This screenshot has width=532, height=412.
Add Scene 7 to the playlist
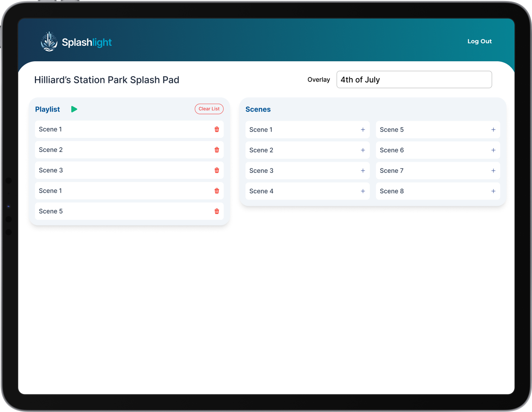pos(493,171)
